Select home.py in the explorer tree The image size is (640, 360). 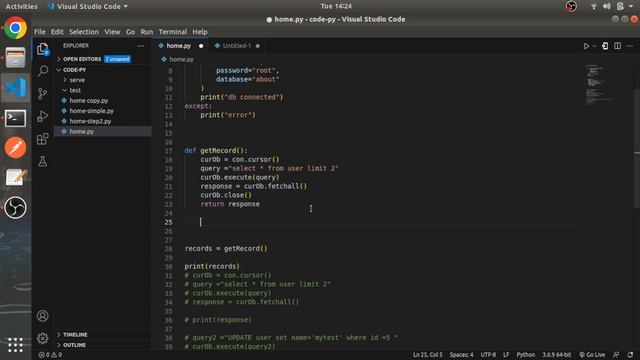(82, 131)
